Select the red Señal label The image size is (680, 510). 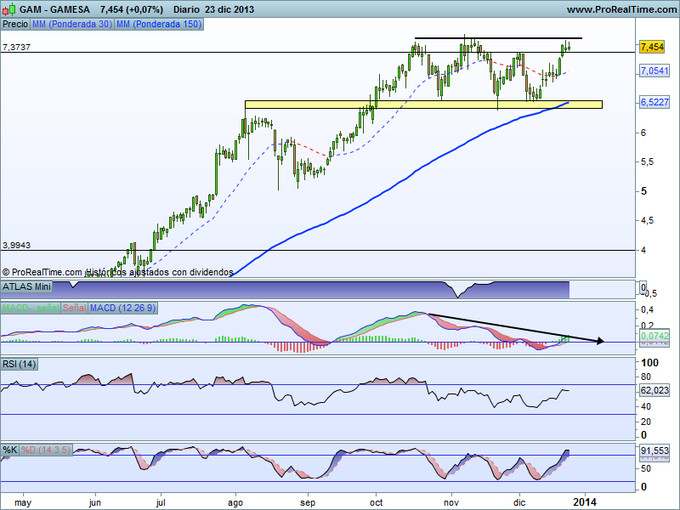click(75, 308)
